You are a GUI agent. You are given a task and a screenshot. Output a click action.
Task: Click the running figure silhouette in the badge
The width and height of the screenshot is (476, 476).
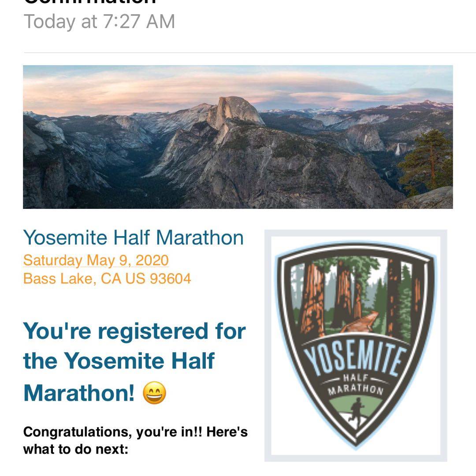point(355,410)
